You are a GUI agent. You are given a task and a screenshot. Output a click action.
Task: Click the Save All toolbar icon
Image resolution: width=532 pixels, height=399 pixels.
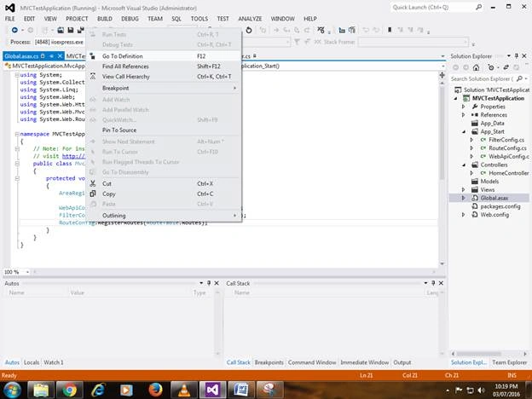click(80, 30)
